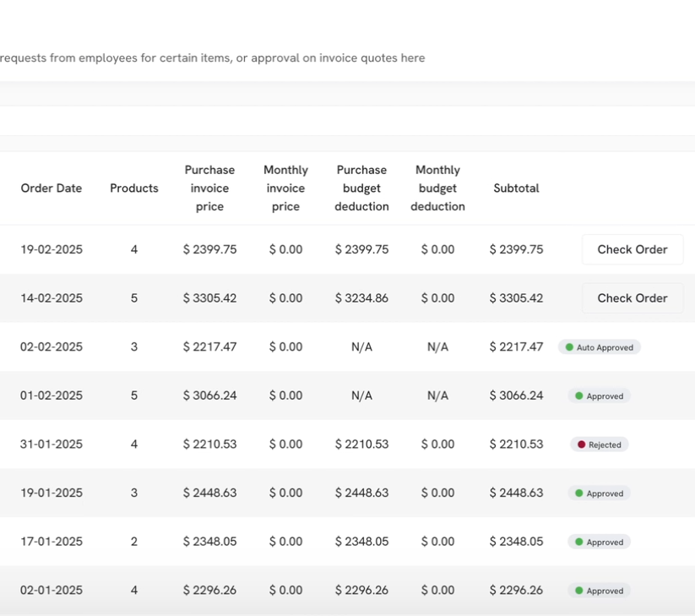Click the Monthly budget deduction column header
695x616 pixels.
[437, 188]
